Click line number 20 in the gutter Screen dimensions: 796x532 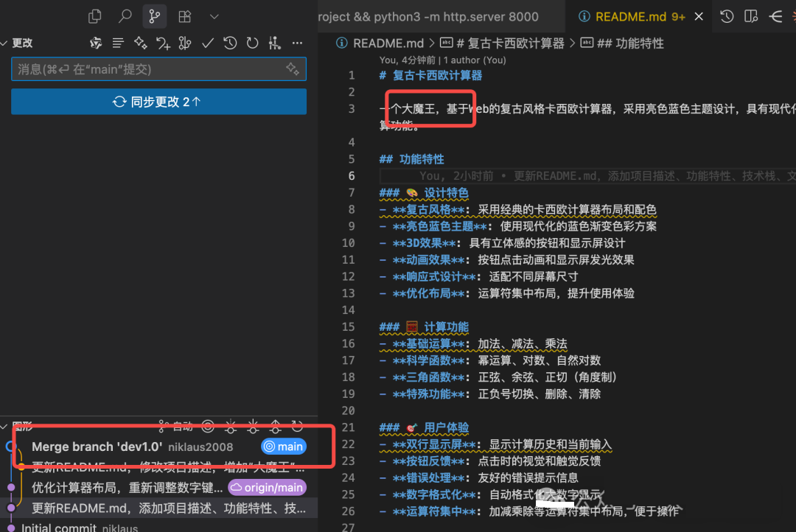(x=348, y=410)
